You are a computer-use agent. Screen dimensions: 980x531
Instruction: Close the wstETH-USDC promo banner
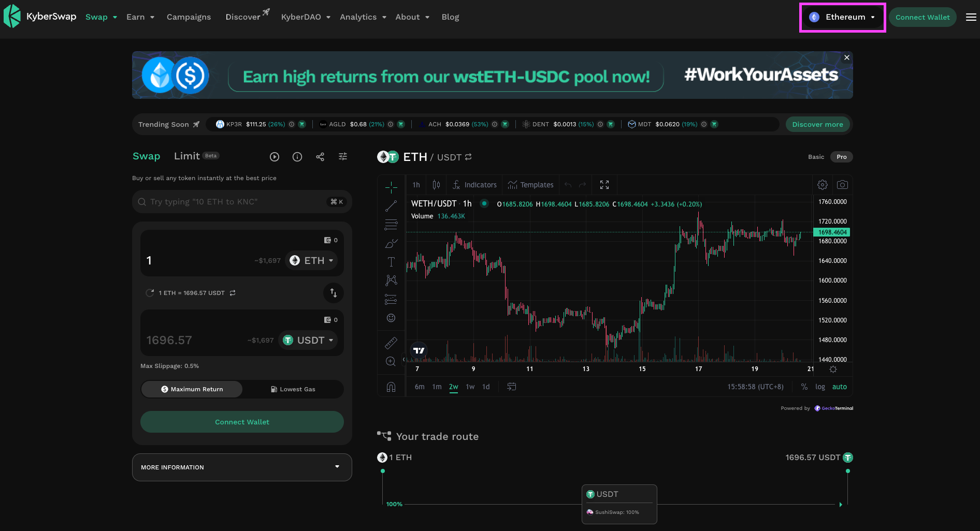847,57
